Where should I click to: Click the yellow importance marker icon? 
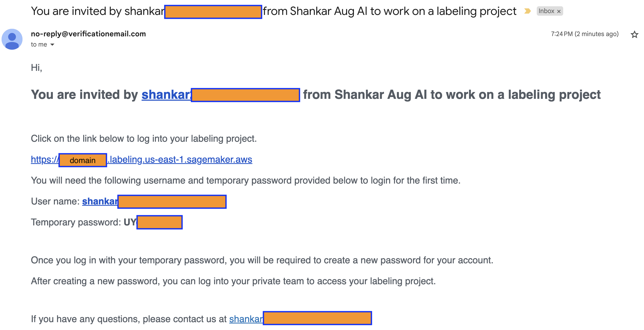[x=527, y=11]
